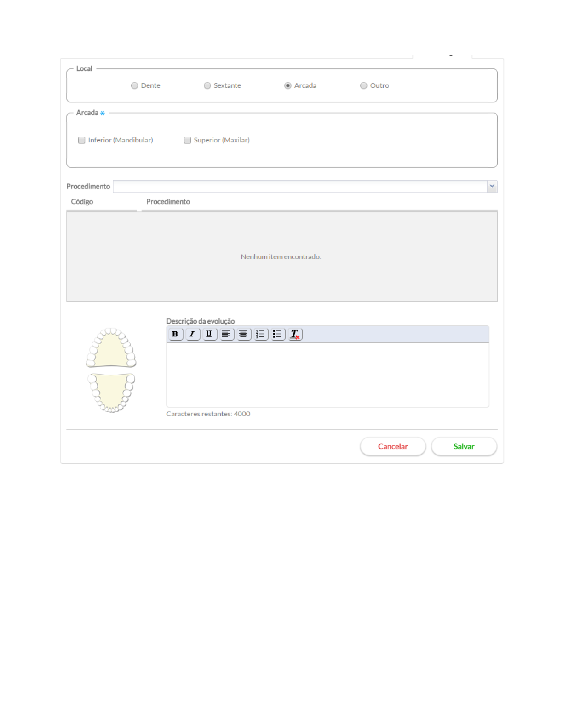This screenshot has width=563, height=728.
Task: Apply italic formatting in the editor toolbar
Action: (x=192, y=334)
